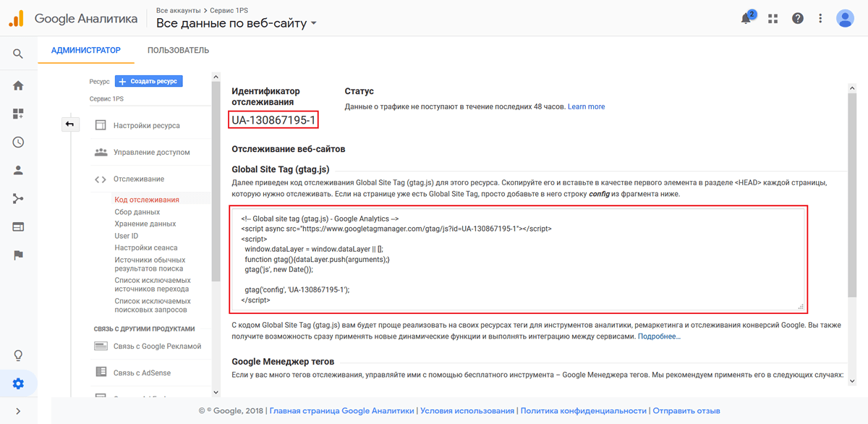Click inside the gtag.js tracking code box
Viewport: 868px width, 424px height.
tap(517, 258)
